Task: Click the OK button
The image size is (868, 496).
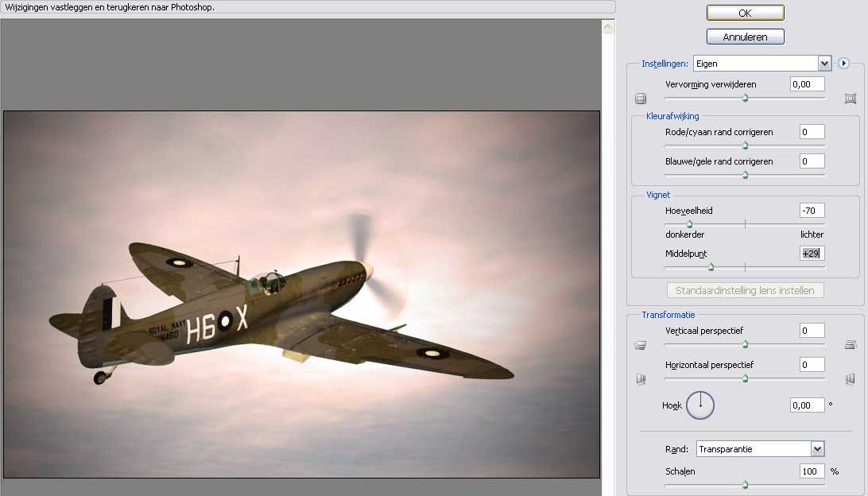Action: tap(745, 13)
